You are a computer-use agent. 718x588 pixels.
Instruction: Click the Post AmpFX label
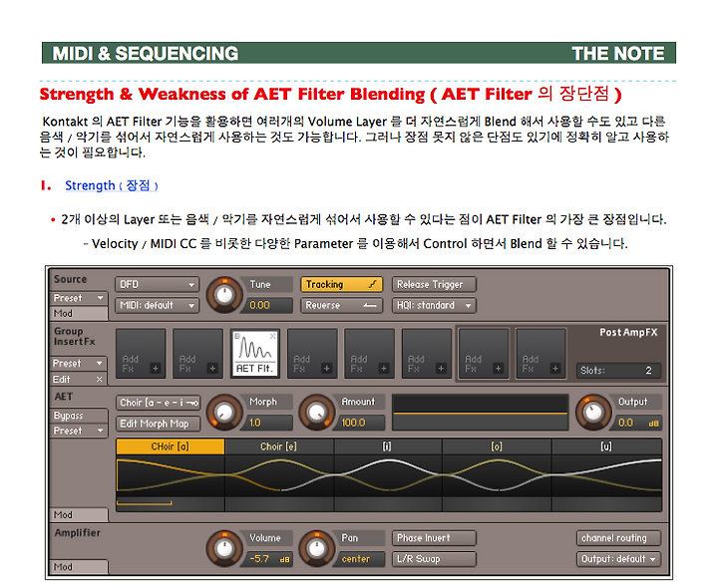(x=628, y=333)
